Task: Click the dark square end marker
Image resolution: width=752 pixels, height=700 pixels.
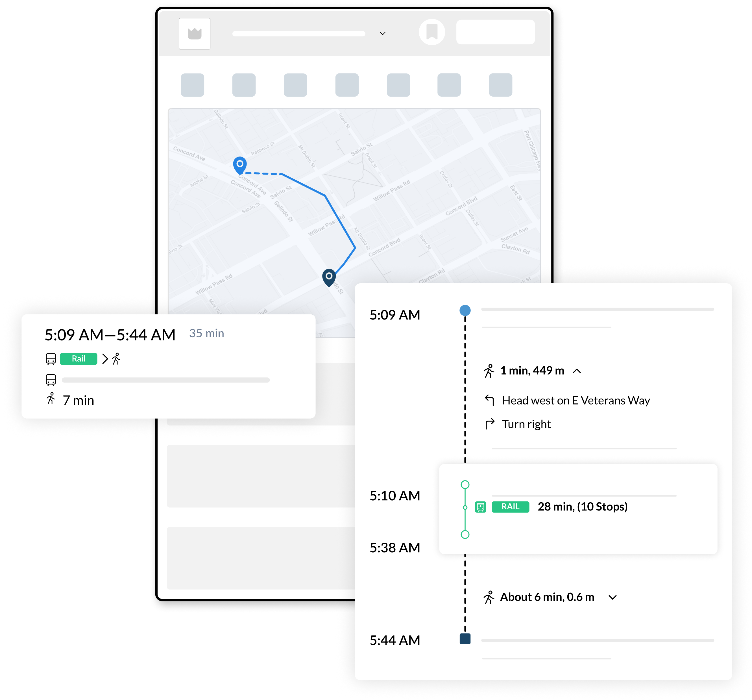Action: 465,639
